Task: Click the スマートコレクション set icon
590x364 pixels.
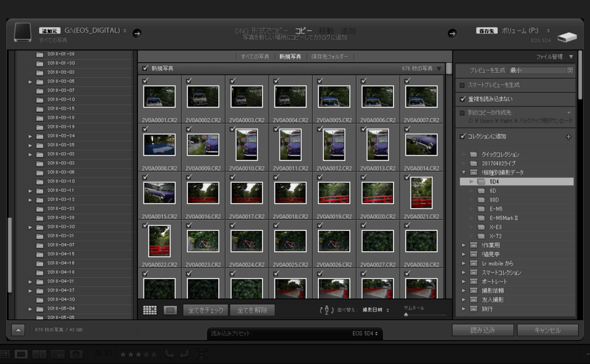Action: [x=474, y=272]
